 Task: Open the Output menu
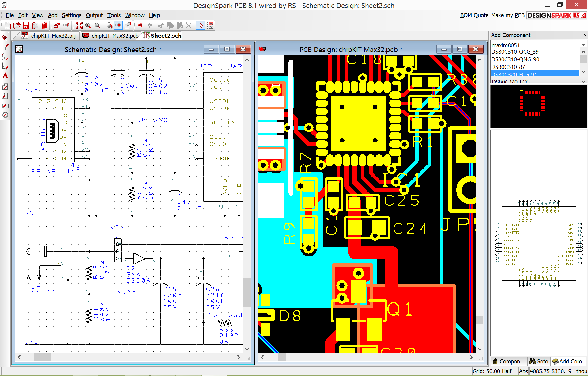(x=94, y=15)
